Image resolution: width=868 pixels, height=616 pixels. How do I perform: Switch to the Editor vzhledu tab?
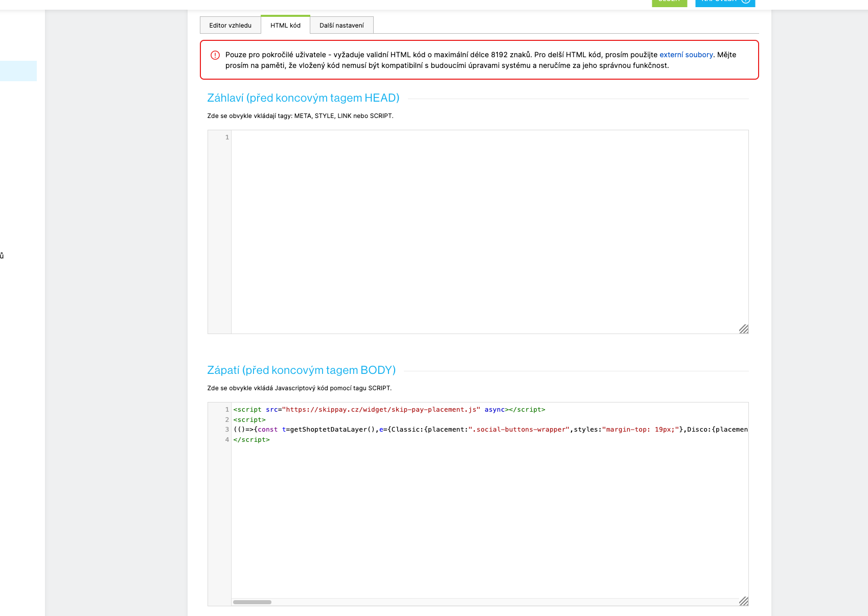tap(230, 25)
